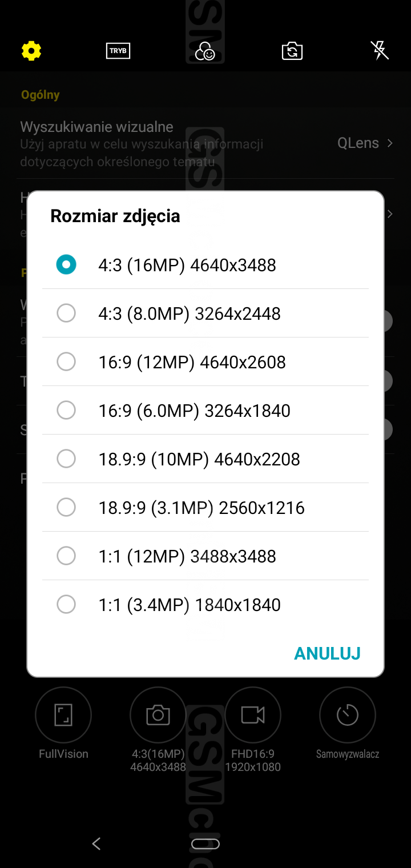Tap the Android back navigation arrow
This screenshot has width=411, height=868.
[x=96, y=843]
